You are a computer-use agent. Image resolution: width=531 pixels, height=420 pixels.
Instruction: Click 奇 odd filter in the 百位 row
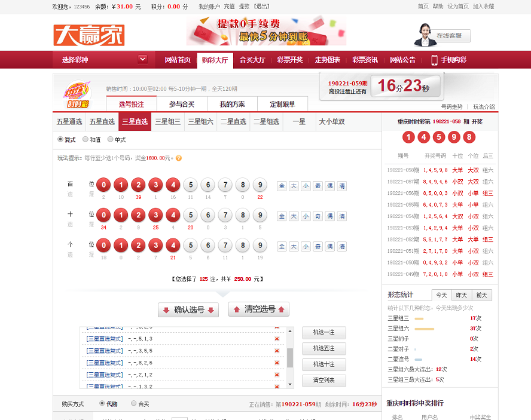pyautogui.click(x=317, y=186)
